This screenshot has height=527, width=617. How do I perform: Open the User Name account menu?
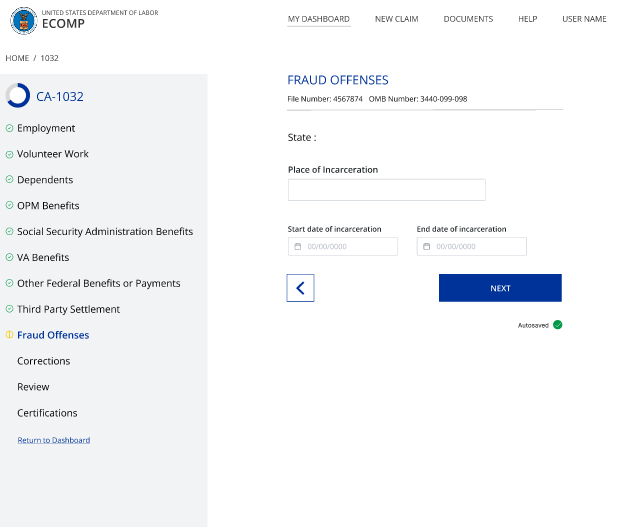point(584,19)
